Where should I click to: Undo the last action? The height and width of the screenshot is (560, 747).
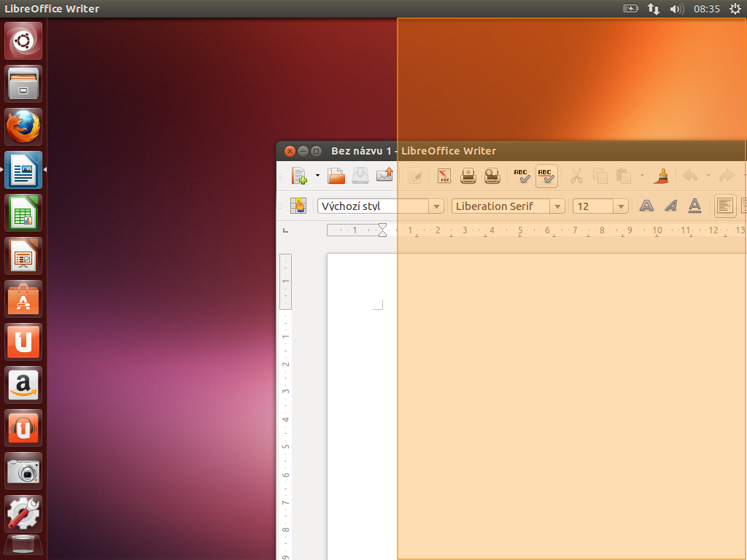690,176
